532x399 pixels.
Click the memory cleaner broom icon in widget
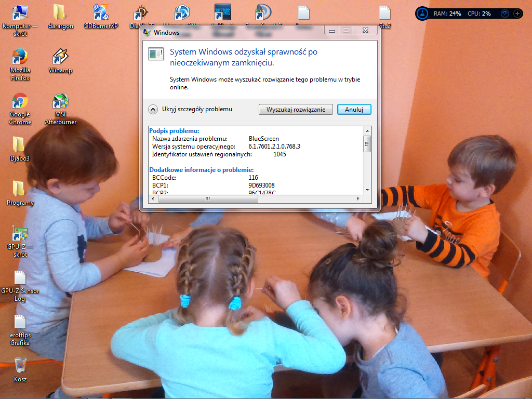tap(422, 14)
